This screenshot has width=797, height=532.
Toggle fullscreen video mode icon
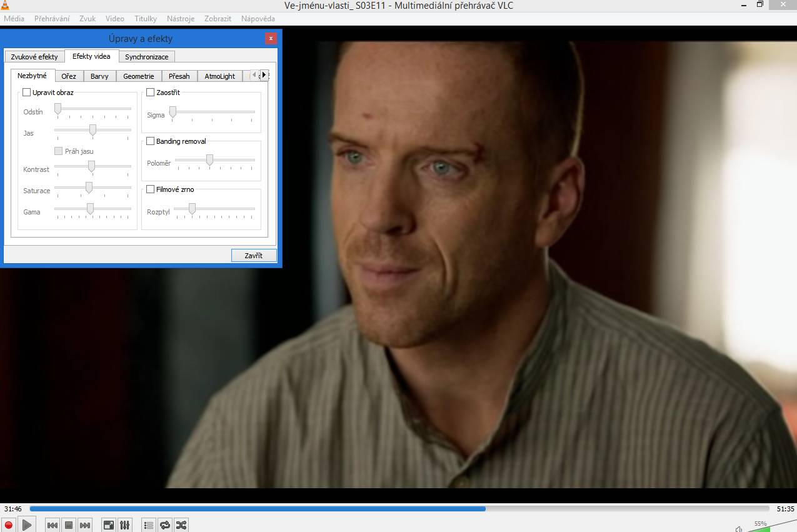point(109,525)
